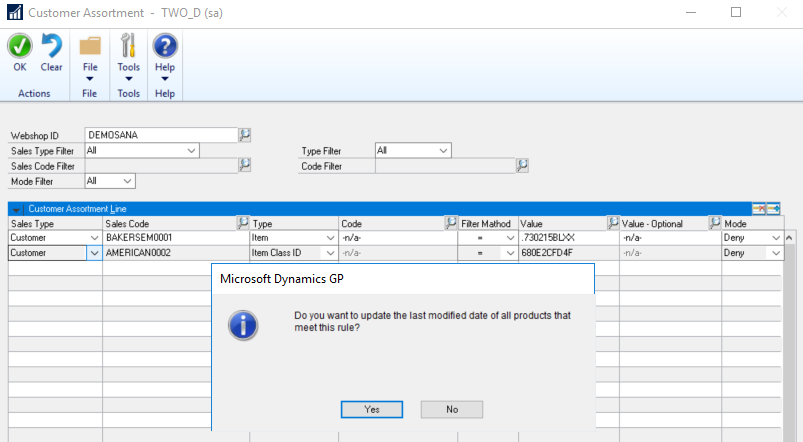
Task: Open the Tools wrench icon menu
Action: (x=128, y=46)
